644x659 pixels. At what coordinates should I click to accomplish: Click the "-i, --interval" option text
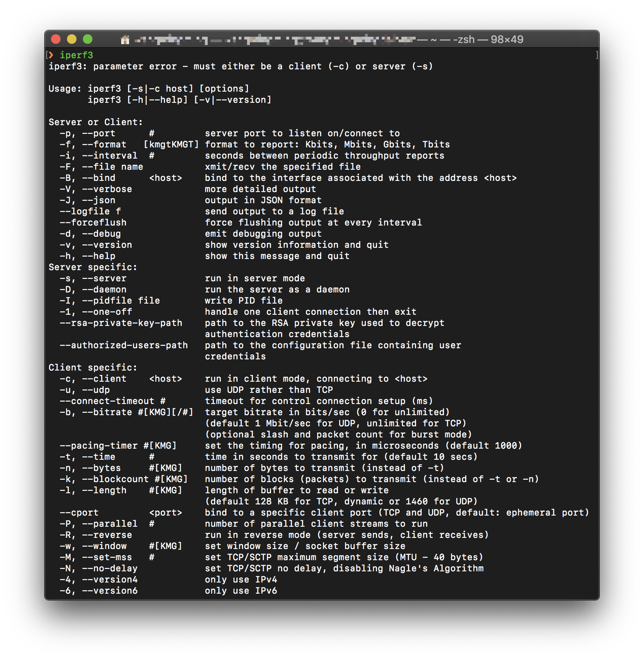coord(99,155)
